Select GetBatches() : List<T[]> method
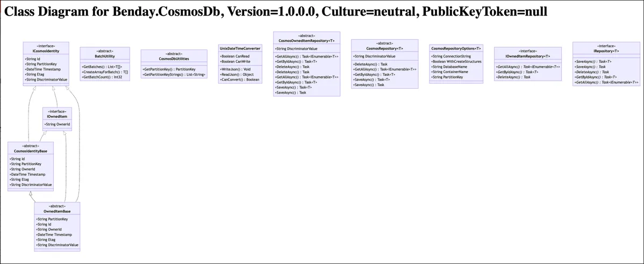Screen dimensions: 644x264 tap(102, 67)
